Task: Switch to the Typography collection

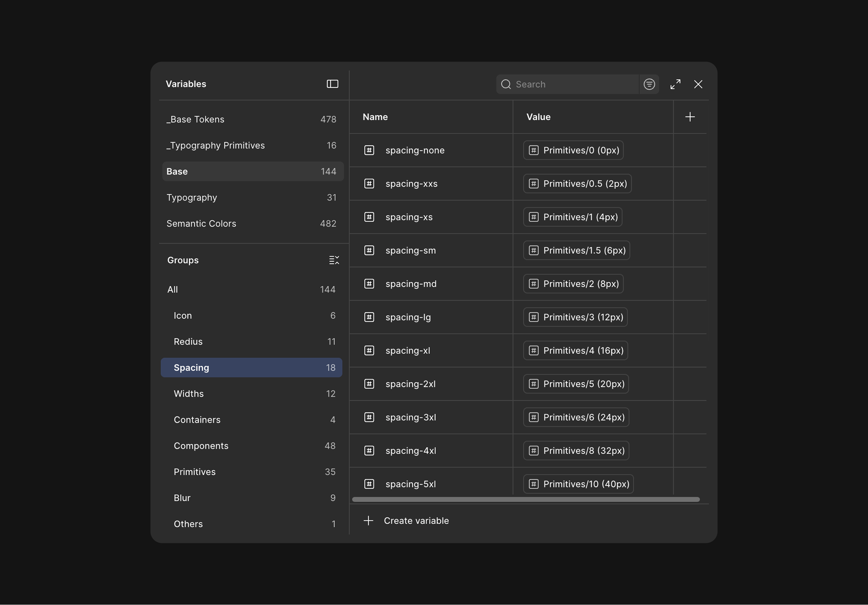Action: [x=252, y=198]
